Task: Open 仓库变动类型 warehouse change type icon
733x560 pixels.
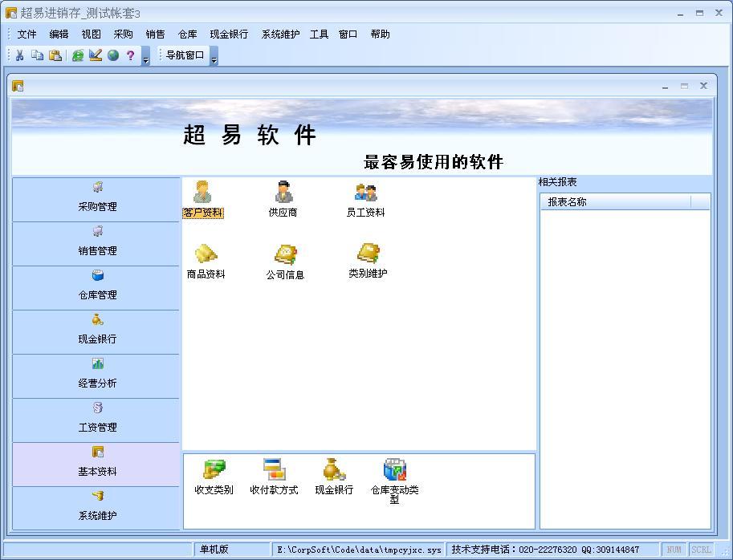Action: [x=394, y=481]
